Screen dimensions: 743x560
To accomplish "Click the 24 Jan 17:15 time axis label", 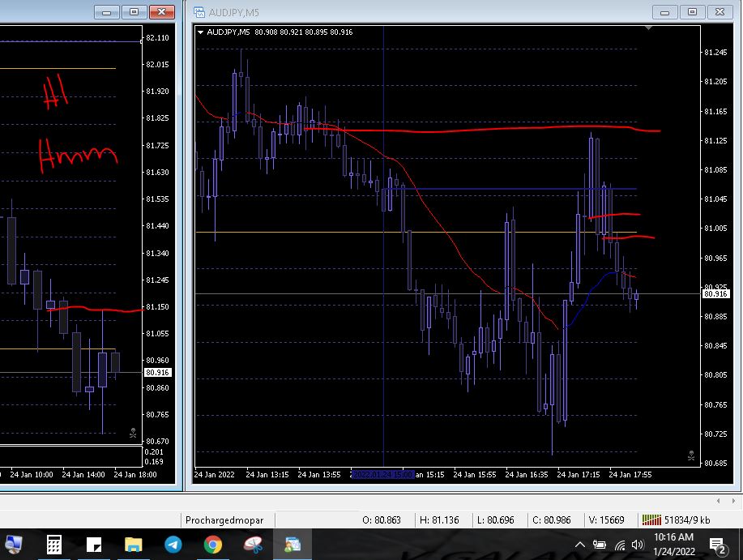I will (x=578, y=474).
